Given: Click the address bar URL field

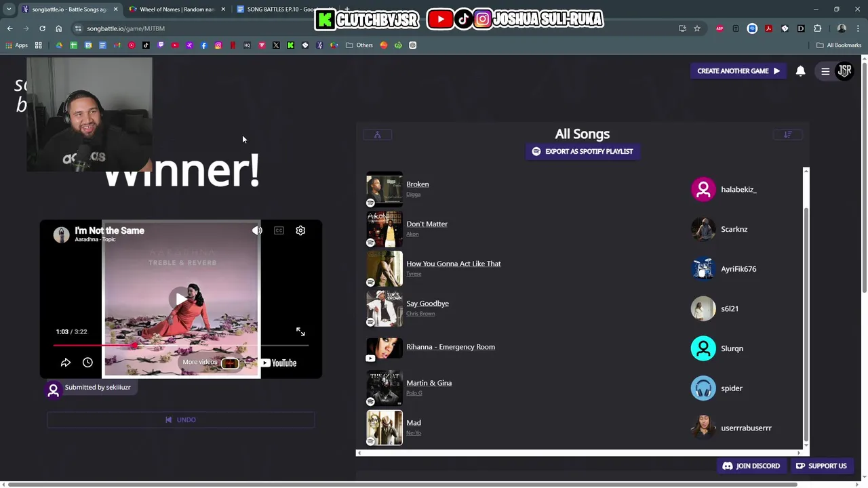Looking at the screenshot, I should pyautogui.click(x=373, y=28).
